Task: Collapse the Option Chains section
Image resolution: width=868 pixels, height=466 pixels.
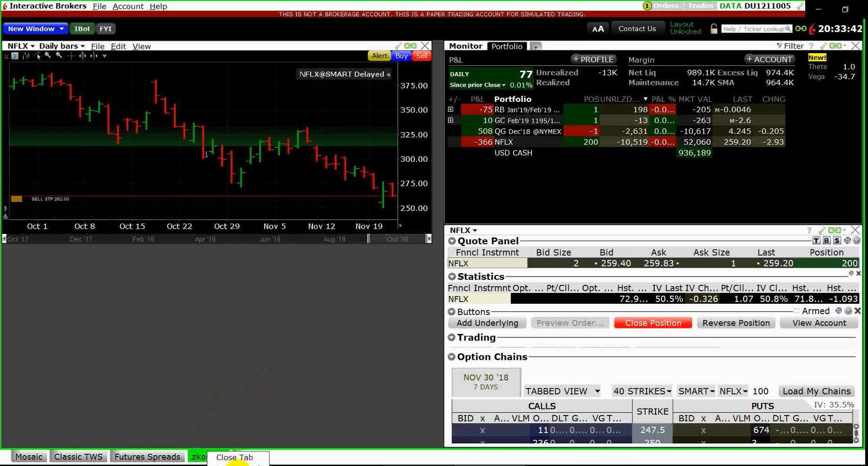Action: 452,357
